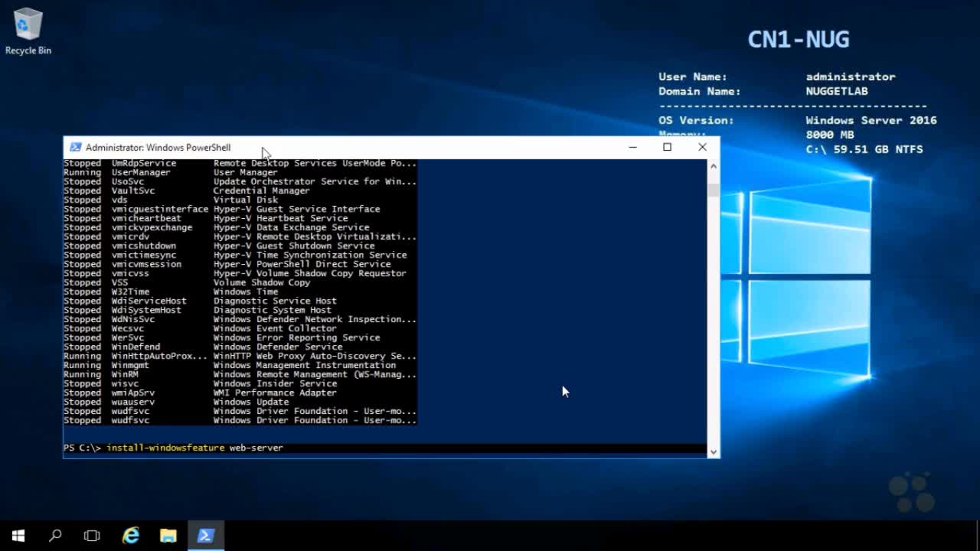The height and width of the screenshot is (551, 980).
Task: Click 'WMI Performance Adapter' text
Action: click(x=275, y=393)
